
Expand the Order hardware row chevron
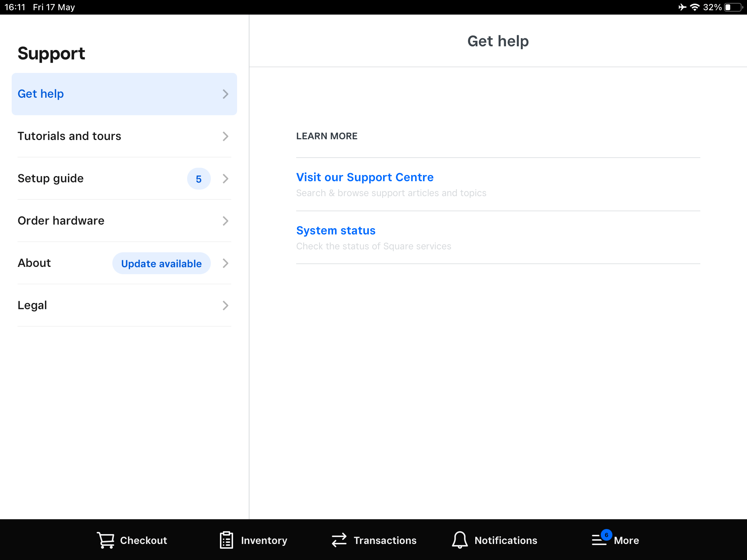(225, 221)
